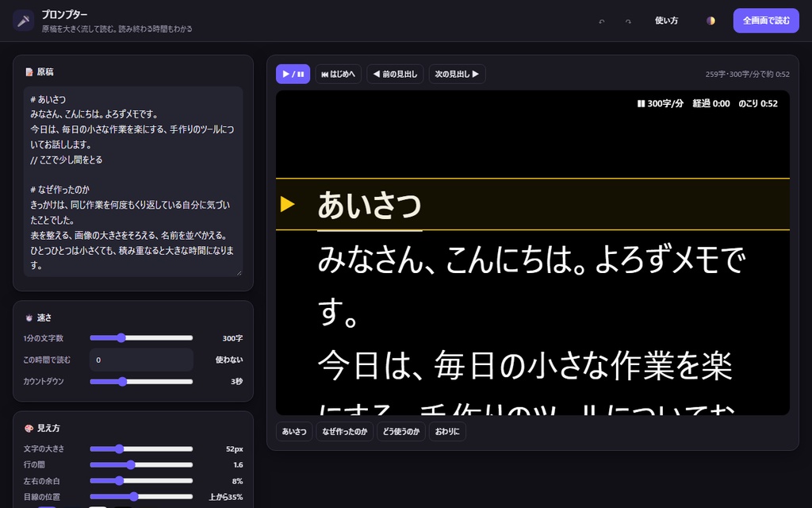Image resolution: width=812 pixels, height=508 pixels.
Task: Click the 上から35% position value
Action: coord(226,497)
